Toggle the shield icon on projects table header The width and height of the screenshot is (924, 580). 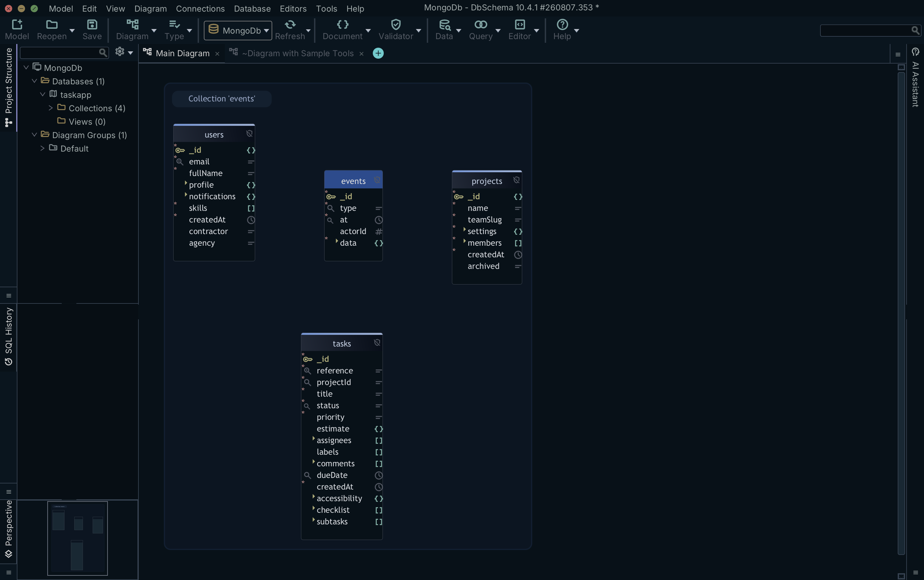tap(516, 180)
